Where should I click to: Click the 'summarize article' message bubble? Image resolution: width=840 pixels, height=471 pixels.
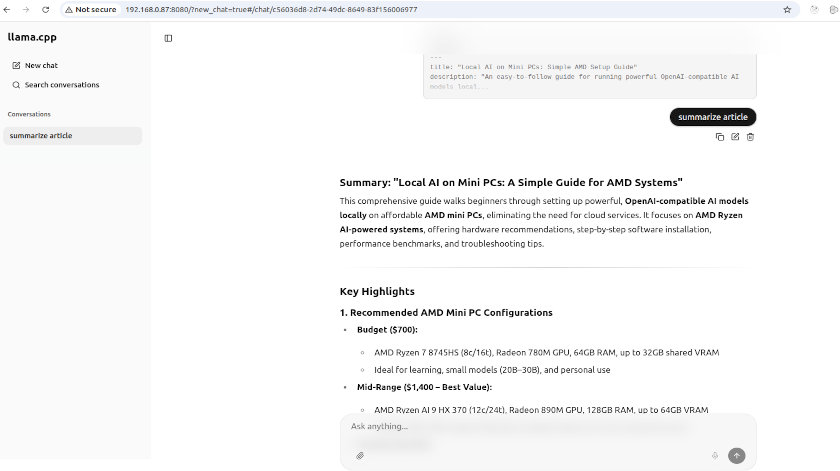(712, 117)
